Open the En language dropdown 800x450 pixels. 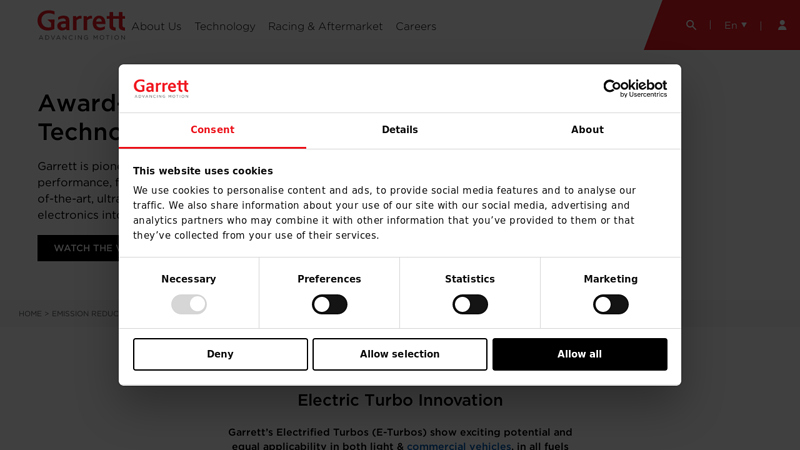[735, 25]
